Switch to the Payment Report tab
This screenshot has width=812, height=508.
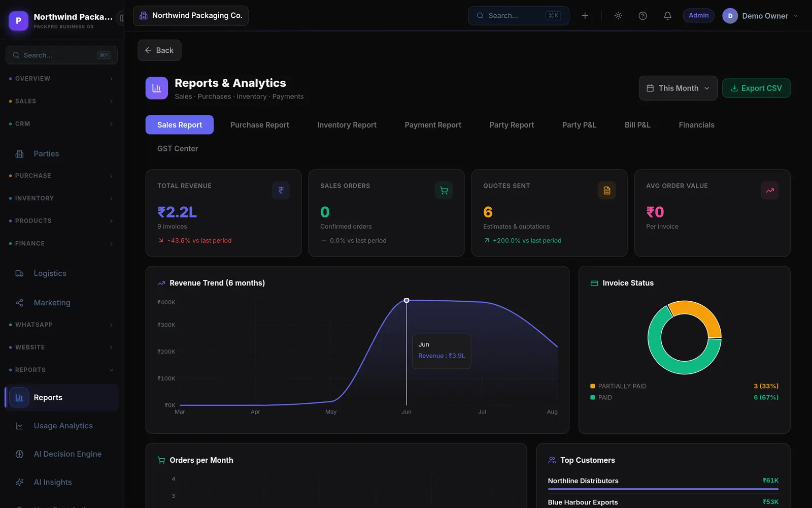[433, 125]
